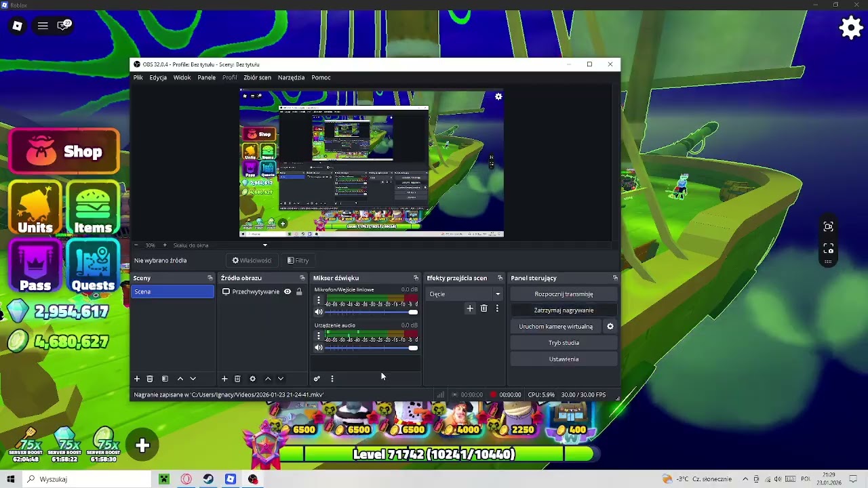Open the Widok menu
868x488 pixels.
(182, 77)
